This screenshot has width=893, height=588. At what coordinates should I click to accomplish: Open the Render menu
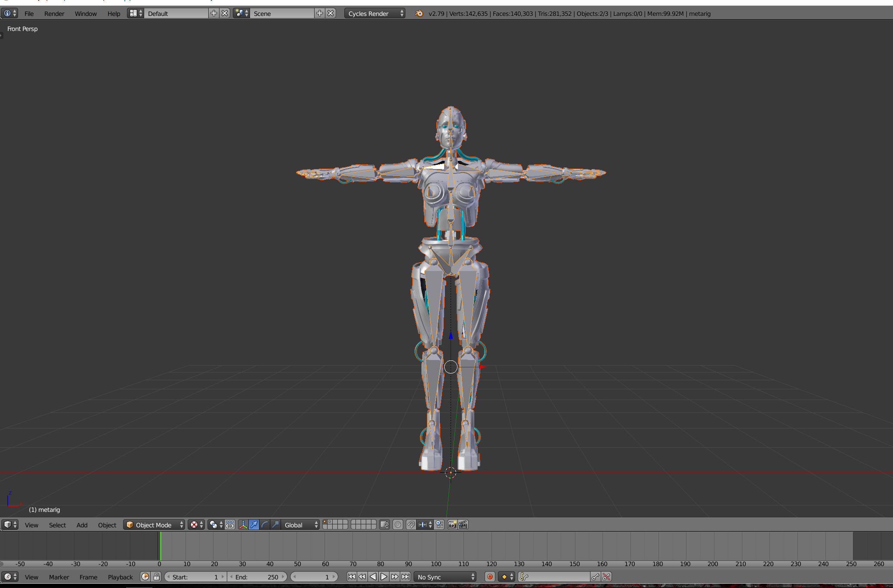pyautogui.click(x=54, y=13)
